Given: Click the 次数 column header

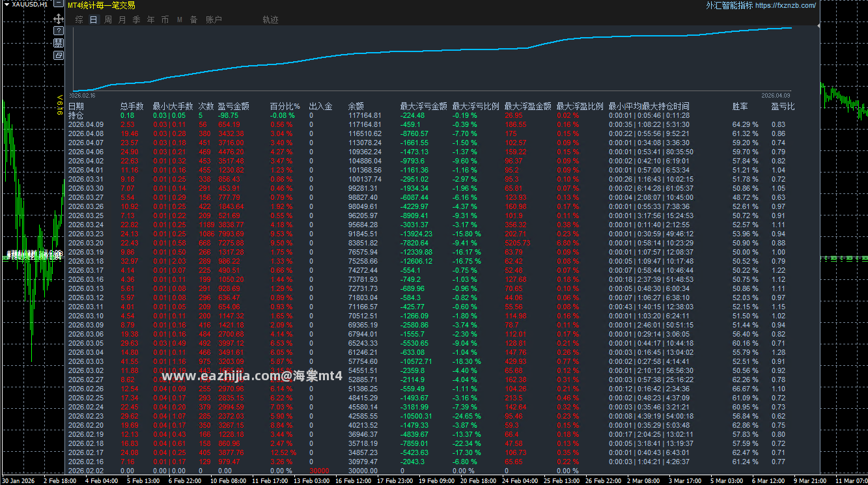Looking at the screenshot, I should point(206,107).
